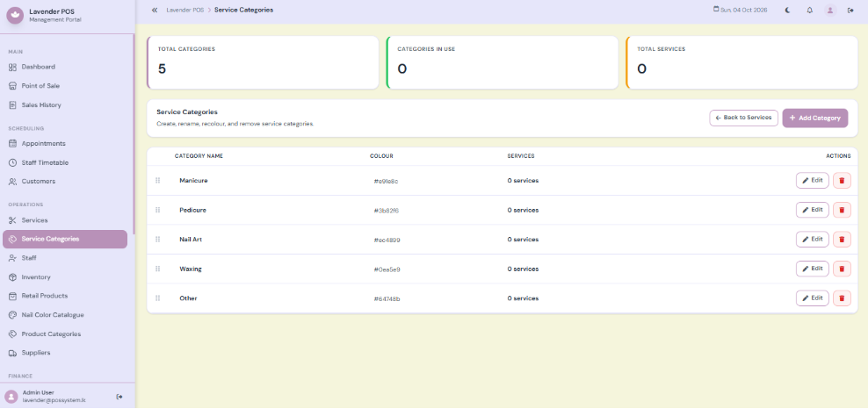
Task: Click the Lavender POS lotus logo
Action: [x=14, y=16]
